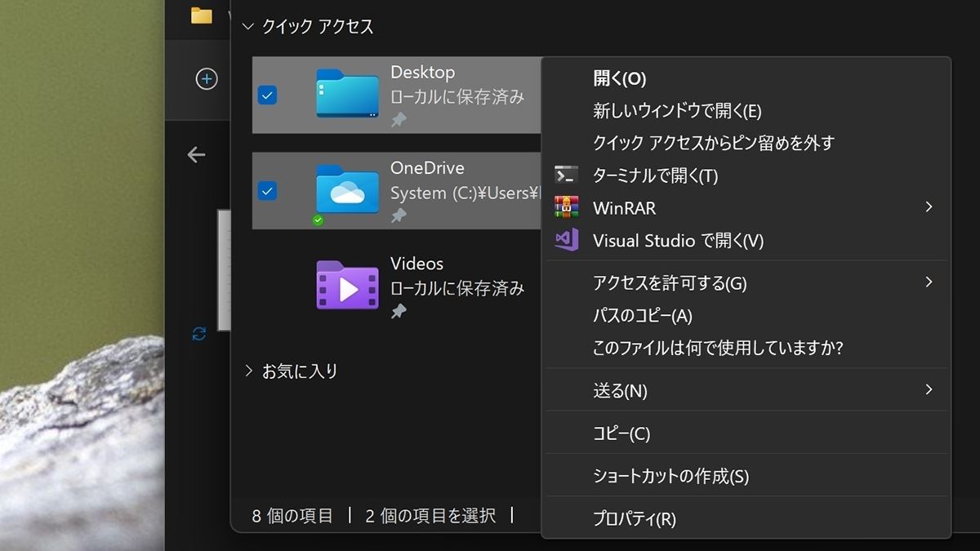Click the クイック アクセス heading text

[x=318, y=26]
